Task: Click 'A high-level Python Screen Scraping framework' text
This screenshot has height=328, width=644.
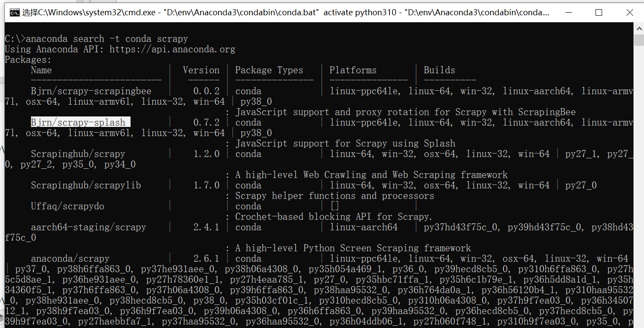Action: [353, 248]
